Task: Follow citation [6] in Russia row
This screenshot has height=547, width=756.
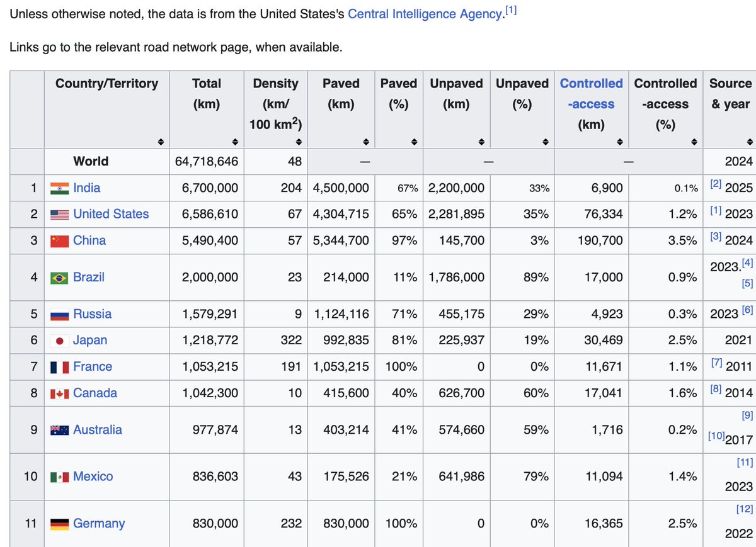Action: [747, 310]
